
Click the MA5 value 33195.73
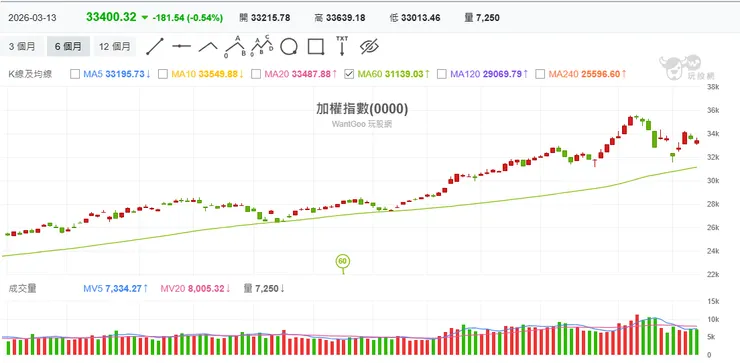(x=125, y=74)
